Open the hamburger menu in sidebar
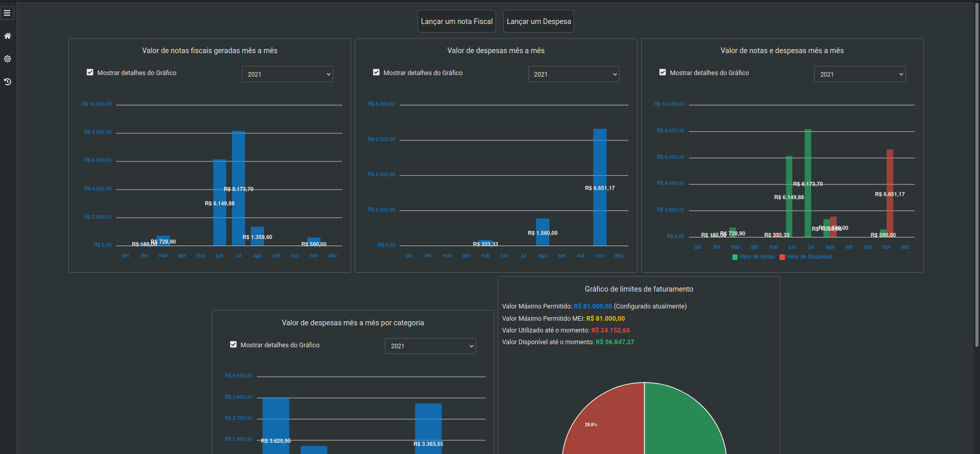 7,13
